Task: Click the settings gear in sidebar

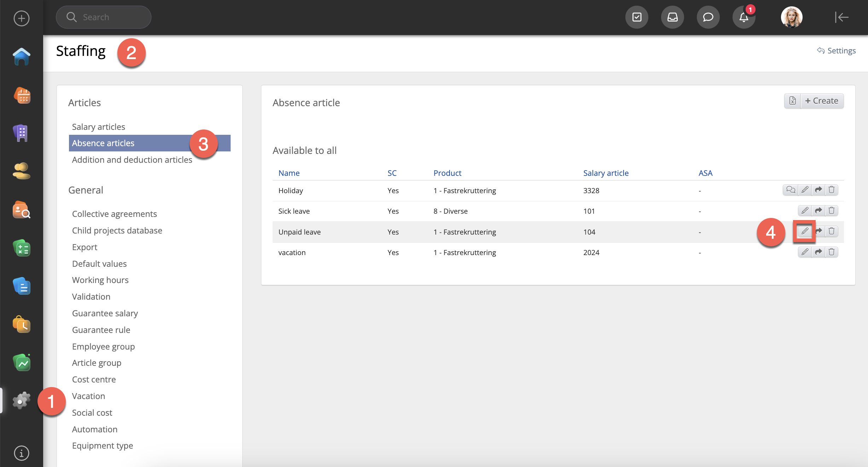Action: [x=22, y=401]
